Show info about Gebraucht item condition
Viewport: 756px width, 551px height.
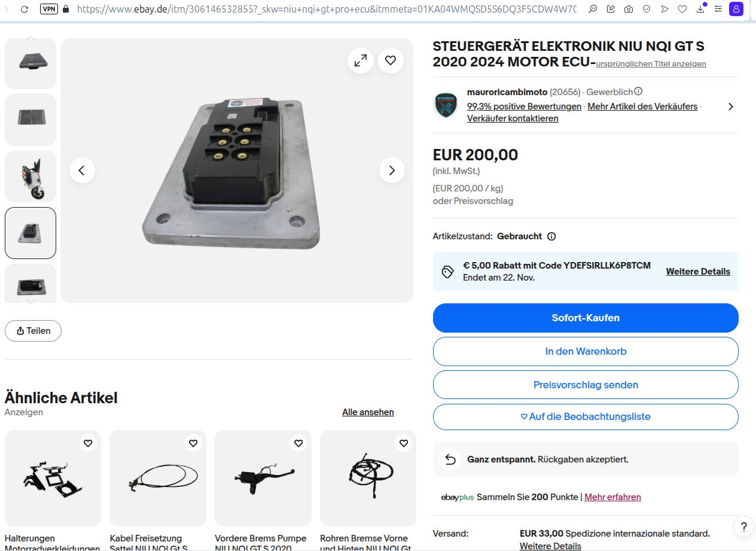551,236
